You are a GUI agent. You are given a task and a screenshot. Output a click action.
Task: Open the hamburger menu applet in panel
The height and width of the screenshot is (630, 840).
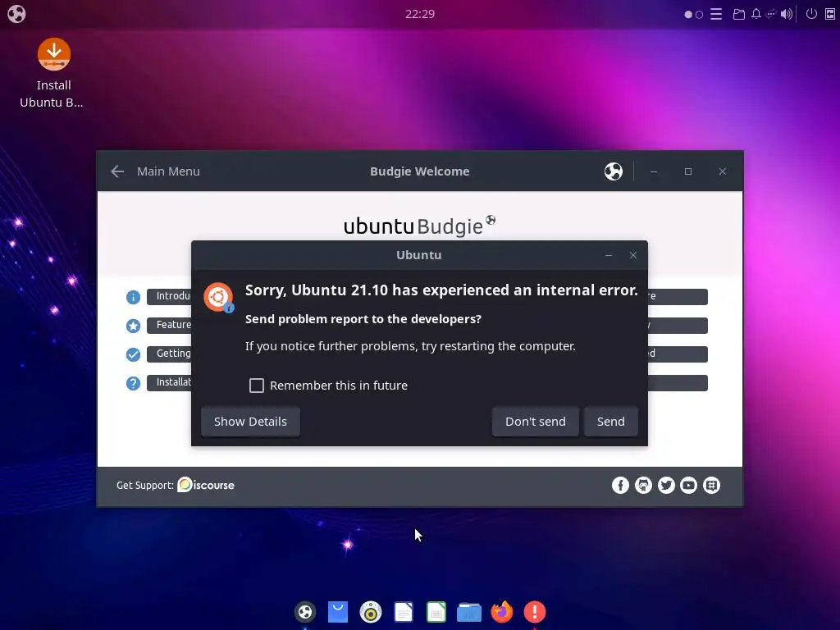click(716, 14)
